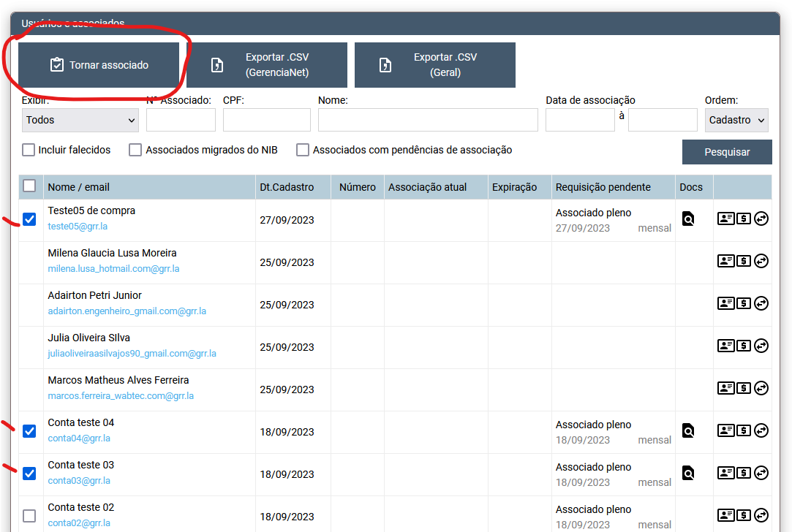The image size is (792, 532).
Task: Click swap arrows icon for Julia Oliveira Silva
Action: [x=761, y=346]
